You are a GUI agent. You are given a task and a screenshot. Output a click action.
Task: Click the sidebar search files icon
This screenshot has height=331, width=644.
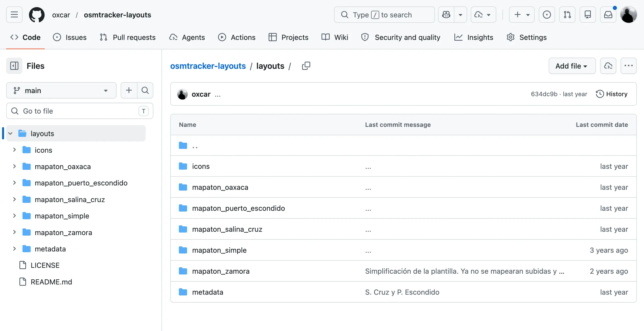pos(145,90)
